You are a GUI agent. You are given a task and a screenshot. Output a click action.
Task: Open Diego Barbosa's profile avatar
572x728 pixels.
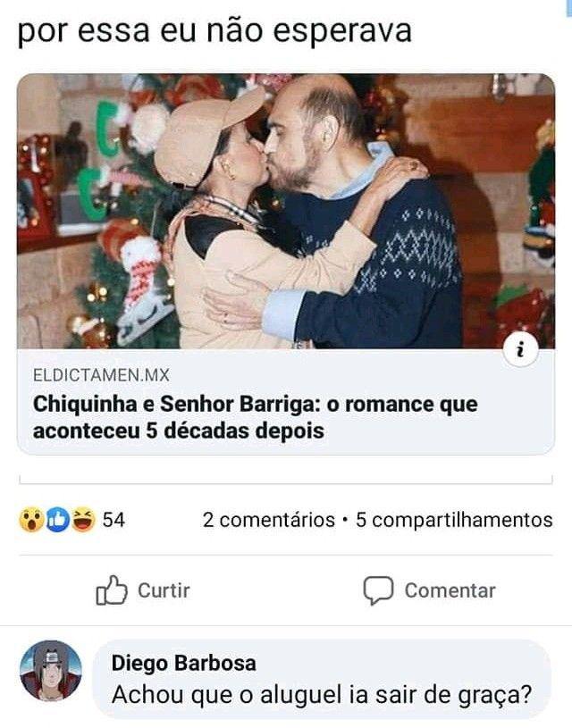coord(51,671)
